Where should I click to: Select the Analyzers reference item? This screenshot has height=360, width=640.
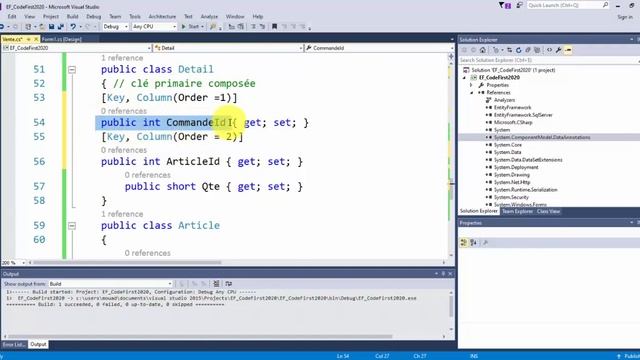click(504, 100)
